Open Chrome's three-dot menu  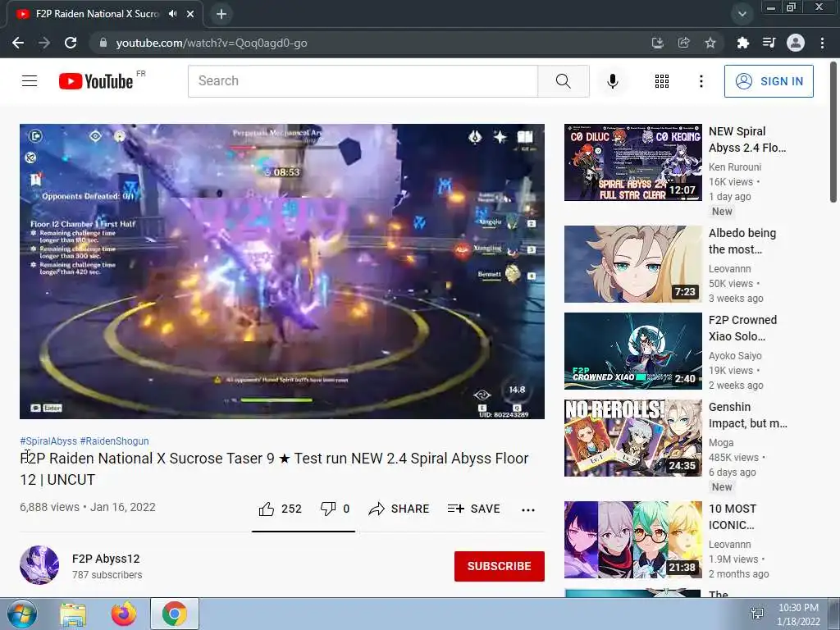point(822,43)
